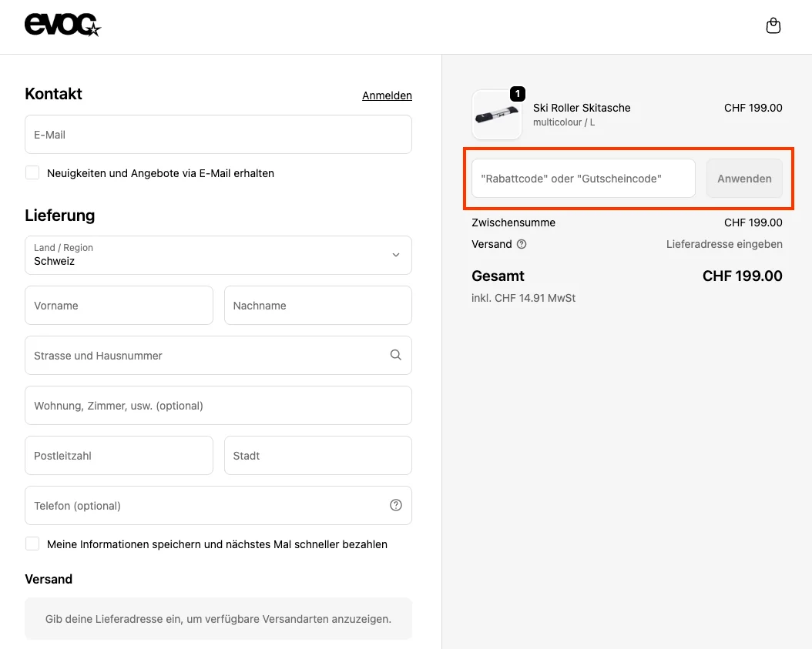The width and height of the screenshot is (812, 649).
Task: Select the Postleitzahl input field
Action: coord(119,456)
